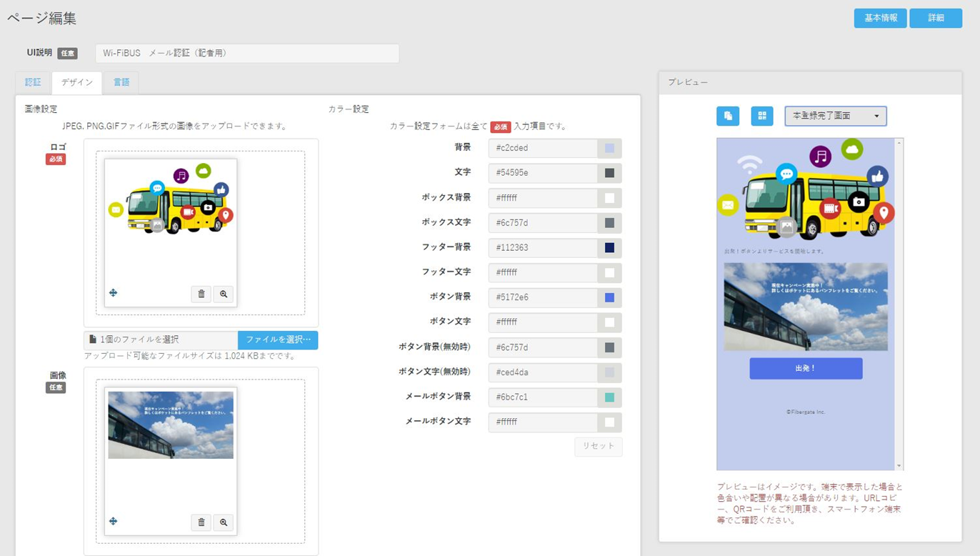The width and height of the screenshot is (980, 556).
Task: Delete the sky image with trash icon
Action: [201, 522]
